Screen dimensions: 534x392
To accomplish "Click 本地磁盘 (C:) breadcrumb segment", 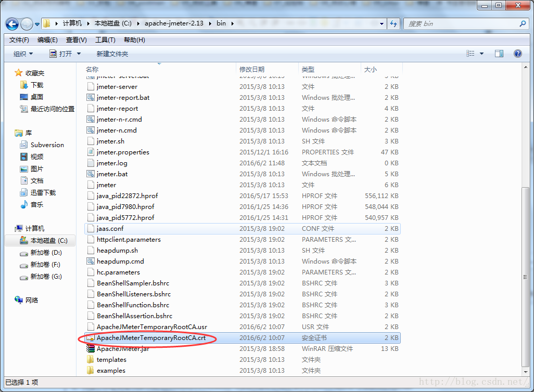I will pos(113,23).
